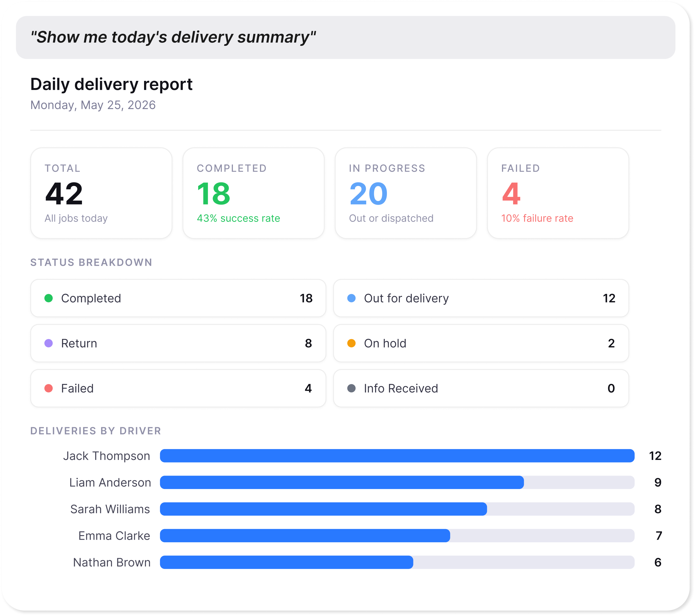
Task: Click the Out or dispatched caption
Action: tap(391, 218)
